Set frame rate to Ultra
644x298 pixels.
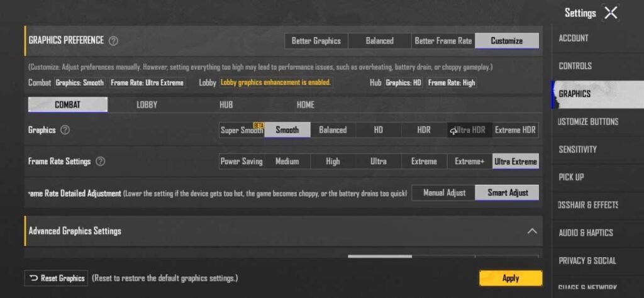click(x=378, y=162)
